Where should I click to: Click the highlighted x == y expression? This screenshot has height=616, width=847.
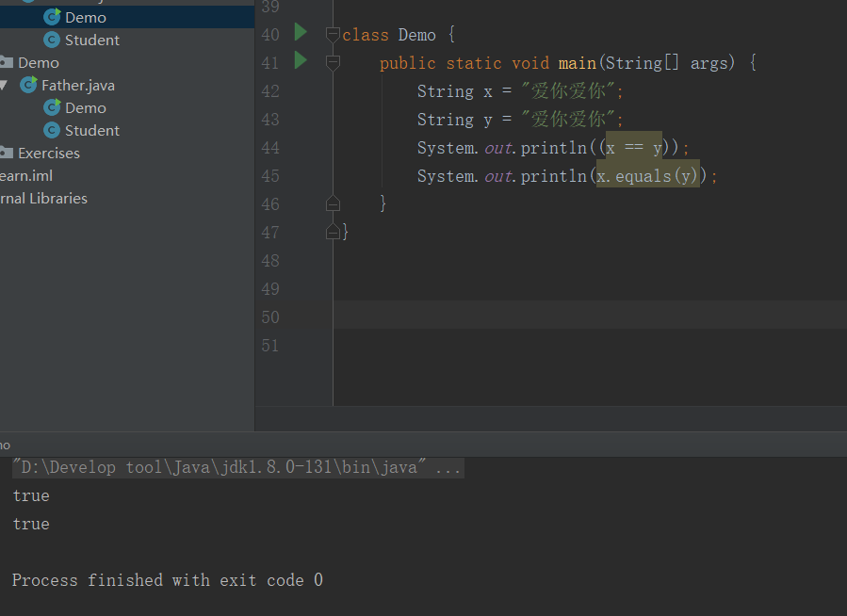coord(634,147)
